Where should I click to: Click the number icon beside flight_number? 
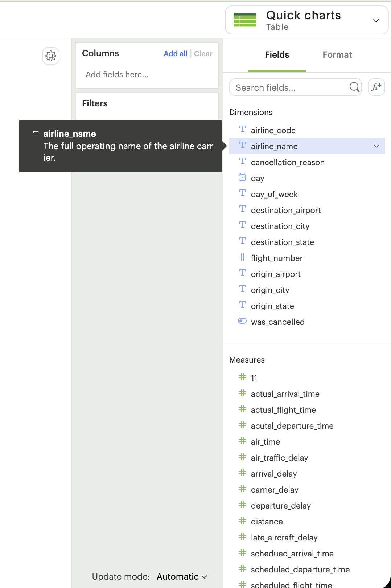tap(242, 258)
